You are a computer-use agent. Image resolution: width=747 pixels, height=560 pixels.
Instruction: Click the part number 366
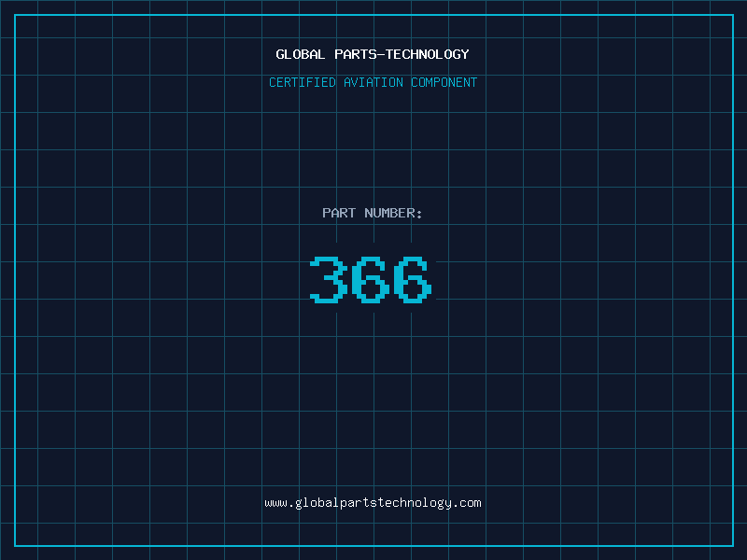[371, 280]
